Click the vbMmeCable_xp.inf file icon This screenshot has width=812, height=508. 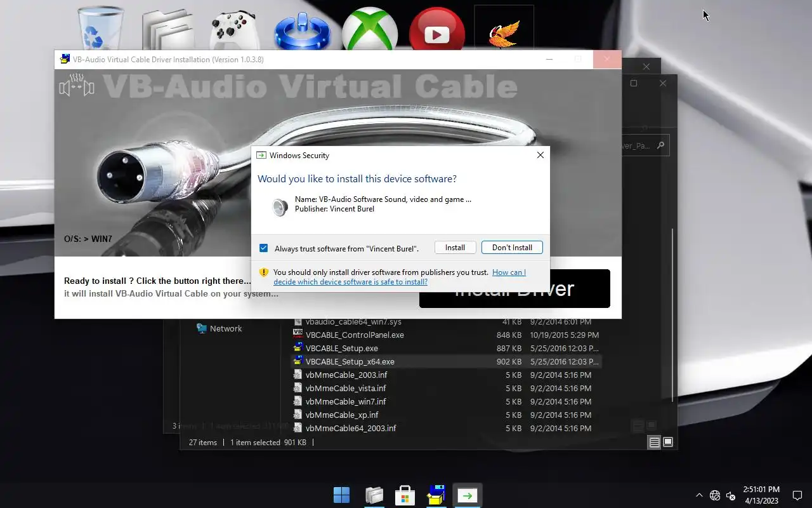[x=298, y=415]
